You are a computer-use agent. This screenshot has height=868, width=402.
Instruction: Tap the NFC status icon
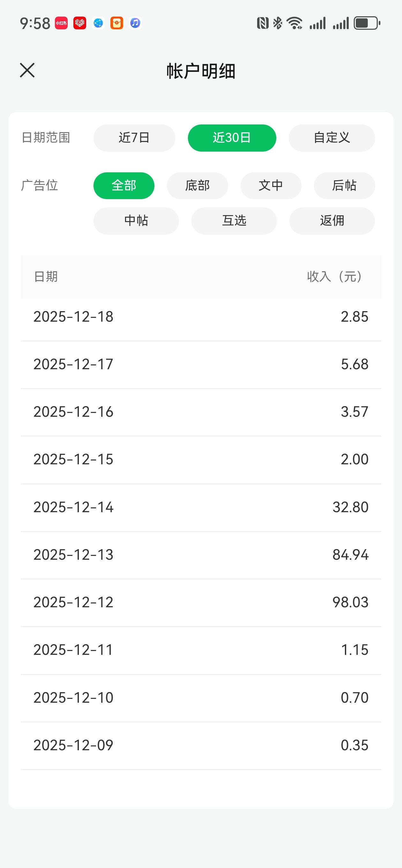coord(263,23)
